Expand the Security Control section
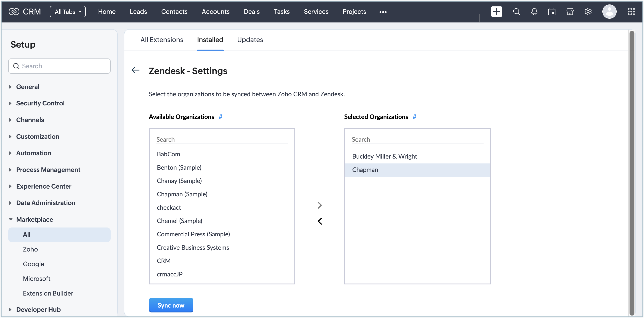The image size is (644, 318). tap(40, 103)
